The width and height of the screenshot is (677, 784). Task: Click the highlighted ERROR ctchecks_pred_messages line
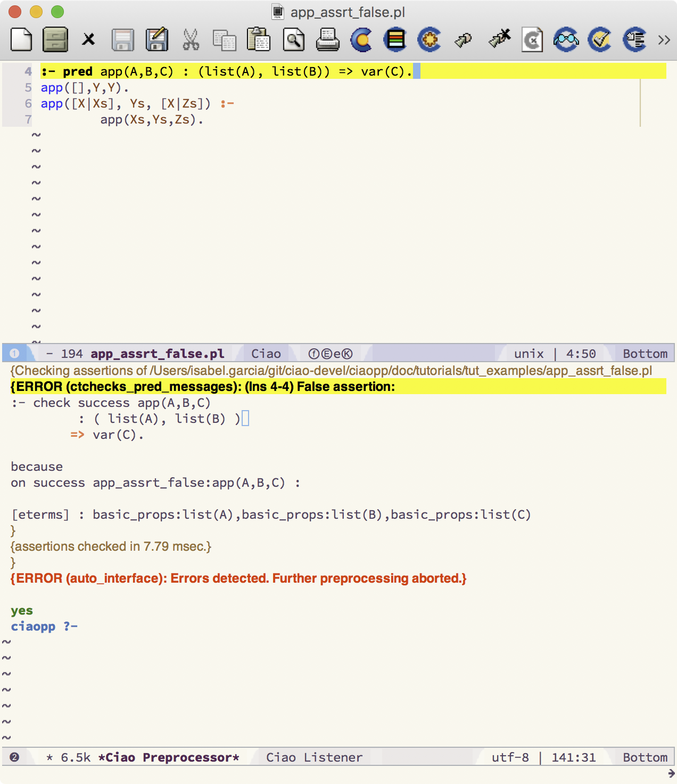point(203,387)
